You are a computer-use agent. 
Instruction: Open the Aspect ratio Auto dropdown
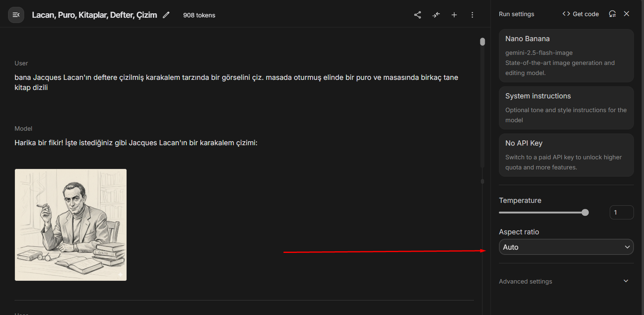click(566, 247)
